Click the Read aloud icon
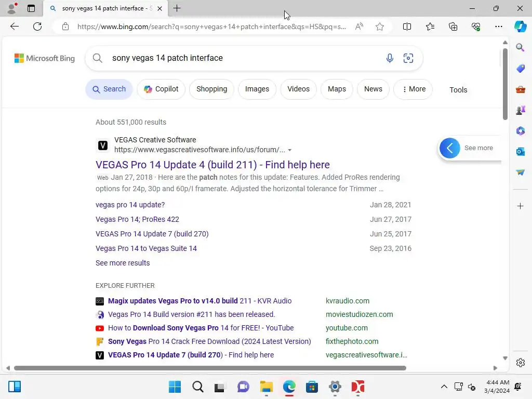This screenshot has height=399, width=532. (x=359, y=26)
